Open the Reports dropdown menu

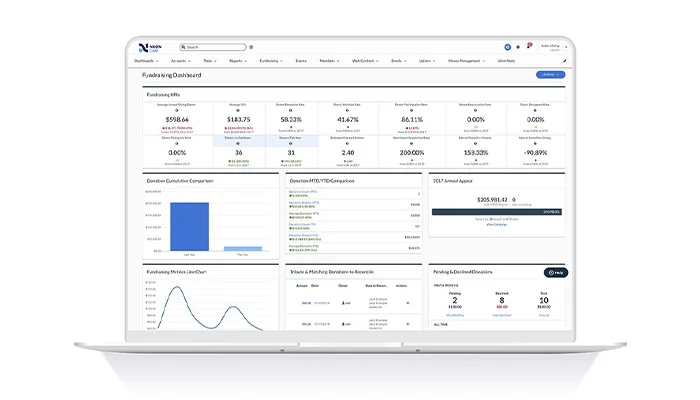[x=238, y=61]
